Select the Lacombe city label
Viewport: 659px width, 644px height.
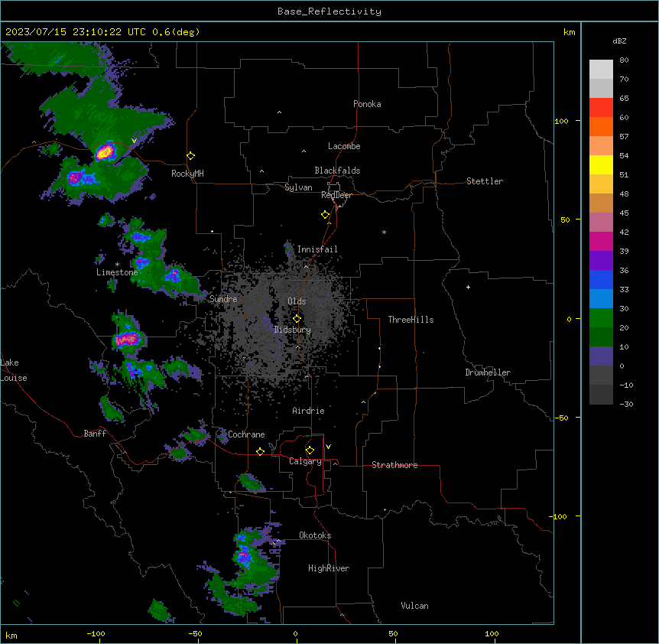[344, 146]
